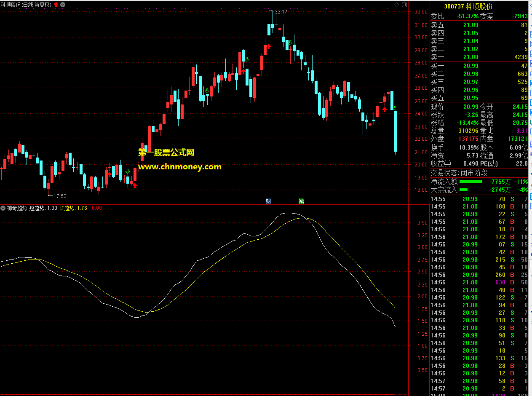Screen dimensions: 532x396
Task: Click the diamond icon at chart top-right
Action: click(x=397, y=5)
